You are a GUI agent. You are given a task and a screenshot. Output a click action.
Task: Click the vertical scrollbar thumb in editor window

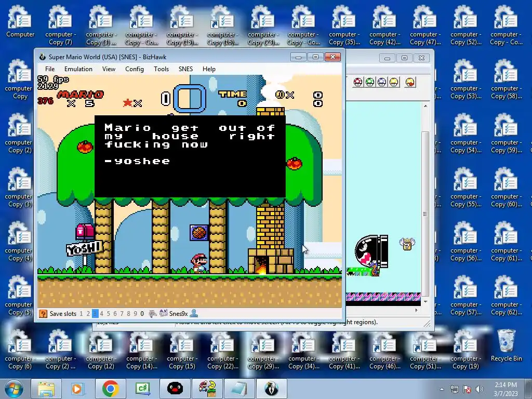[x=425, y=214]
